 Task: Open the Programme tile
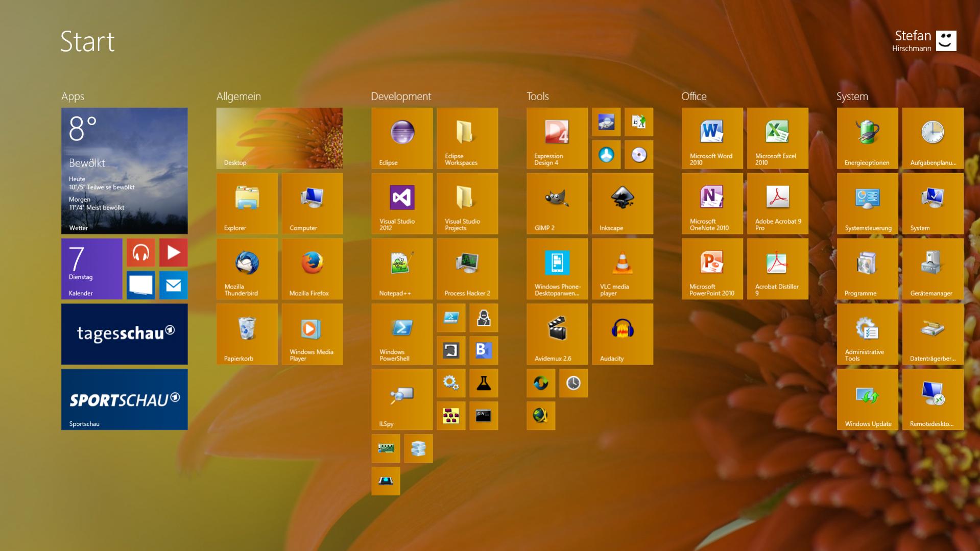tap(868, 269)
